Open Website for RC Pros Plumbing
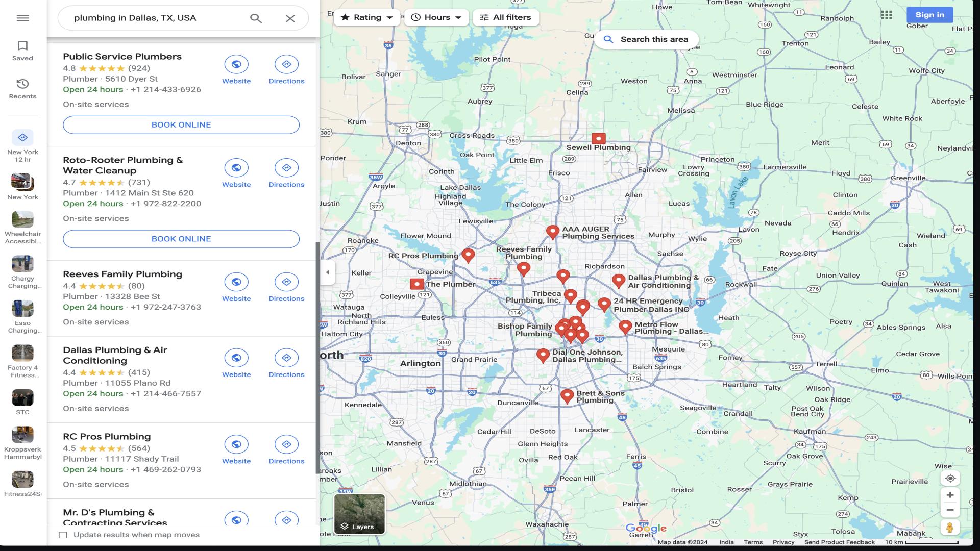980x551 pixels. 236,450
